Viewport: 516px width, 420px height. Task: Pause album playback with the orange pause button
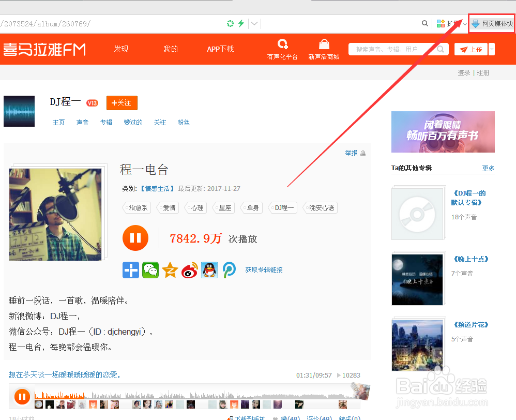point(135,238)
